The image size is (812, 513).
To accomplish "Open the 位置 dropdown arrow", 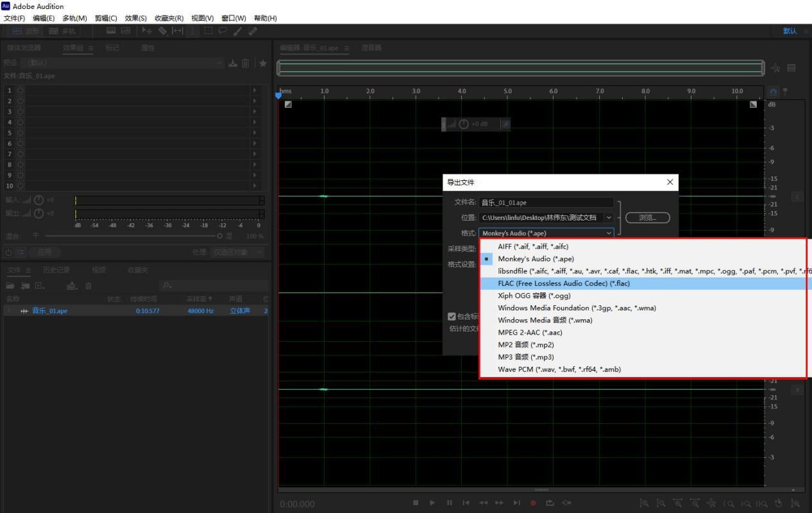I will pyautogui.click(x=609, y=217).
